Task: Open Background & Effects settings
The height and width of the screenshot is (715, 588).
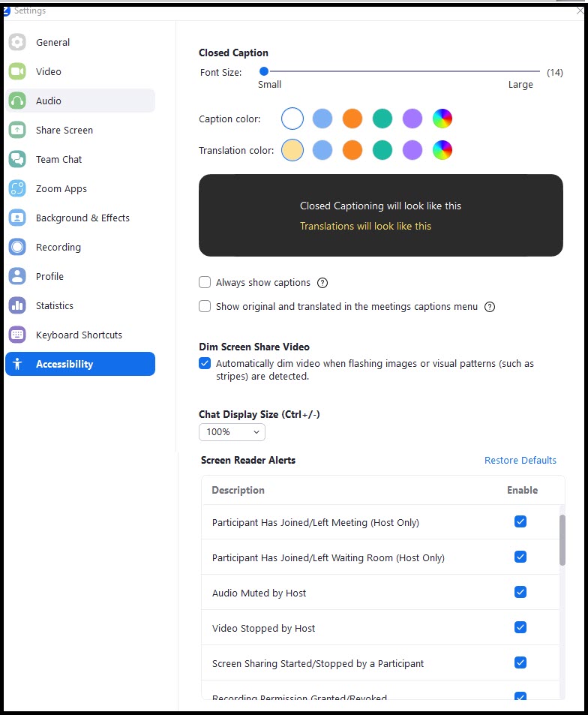Action: (80, 218)
